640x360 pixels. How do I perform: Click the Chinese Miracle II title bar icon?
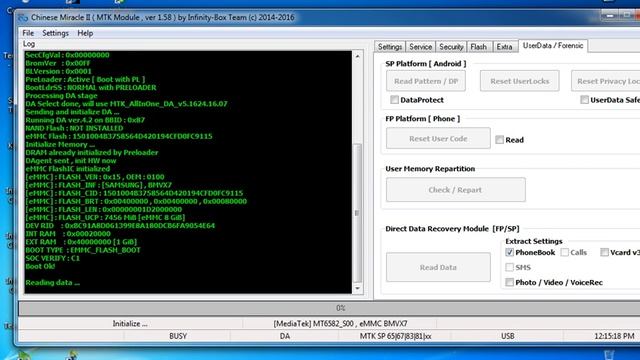[x=23, y=18]
